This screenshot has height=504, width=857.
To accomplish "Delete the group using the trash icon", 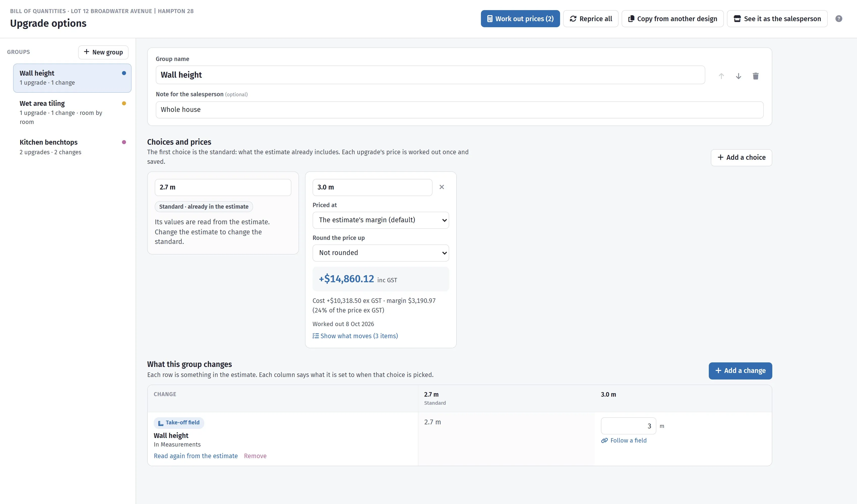I will [756, 76].
